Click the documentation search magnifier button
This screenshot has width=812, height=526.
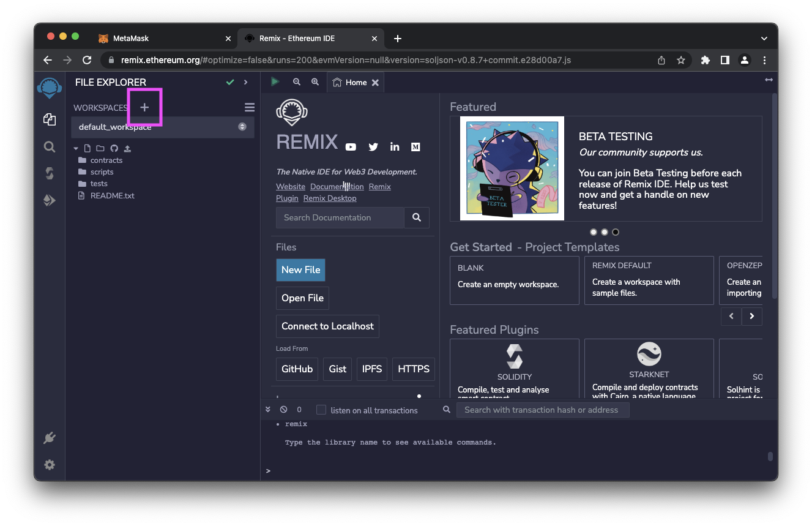(x=417, y=217)
